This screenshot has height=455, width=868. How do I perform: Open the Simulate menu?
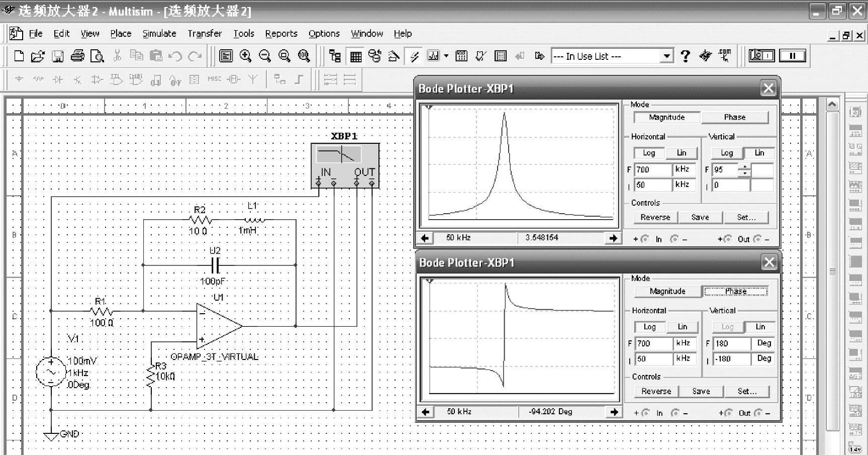pyautogui.click(x=159, y=34)
